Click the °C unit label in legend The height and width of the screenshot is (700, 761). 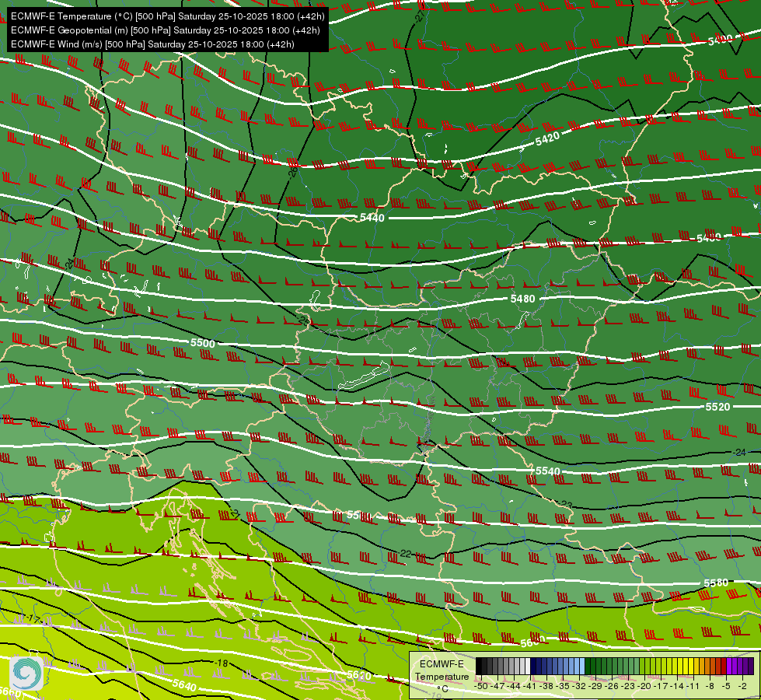click(442, 689)
